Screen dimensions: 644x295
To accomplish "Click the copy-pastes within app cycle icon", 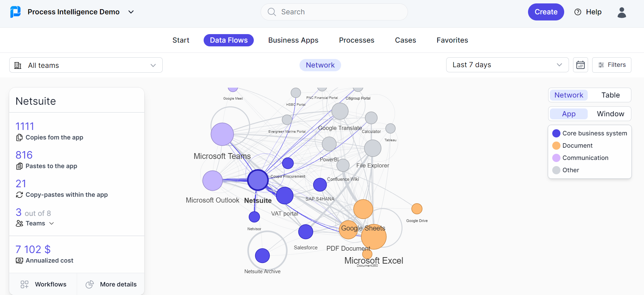I will [19, 194].
